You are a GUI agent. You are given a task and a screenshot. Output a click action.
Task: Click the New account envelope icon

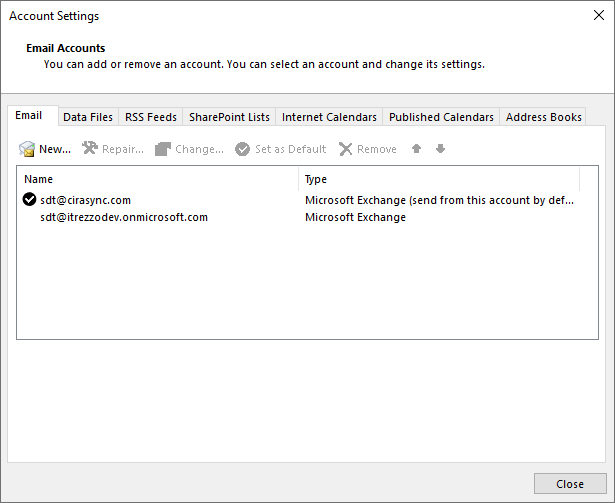[x=27, y=149]
